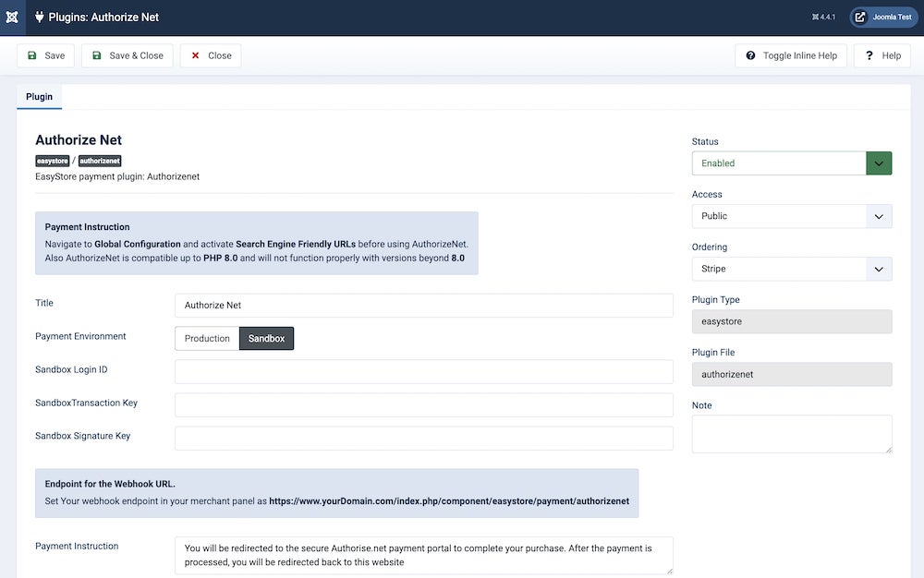This screenshot has height=578, width=924.
Task: Click Save & Close
Action: pyautogui.click(x=128, y=55)
